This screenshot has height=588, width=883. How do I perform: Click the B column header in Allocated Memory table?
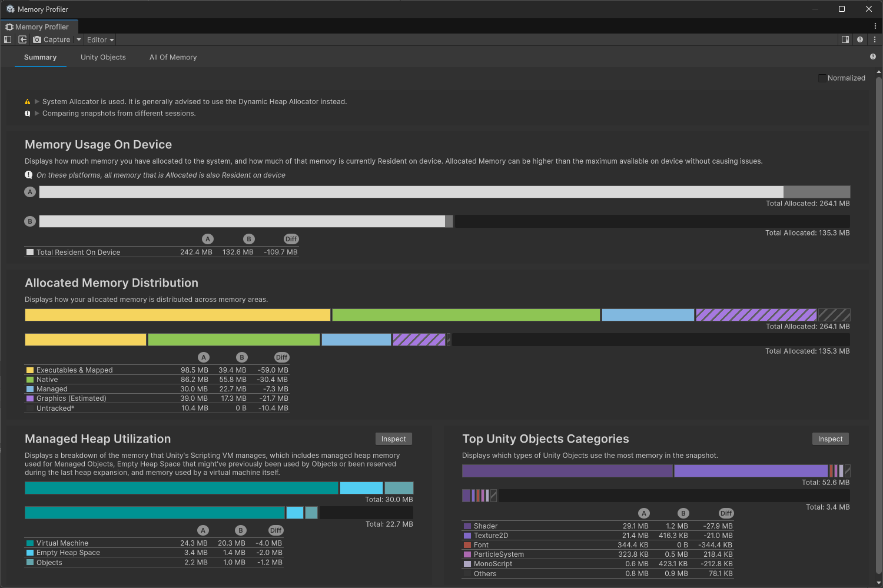241,357
